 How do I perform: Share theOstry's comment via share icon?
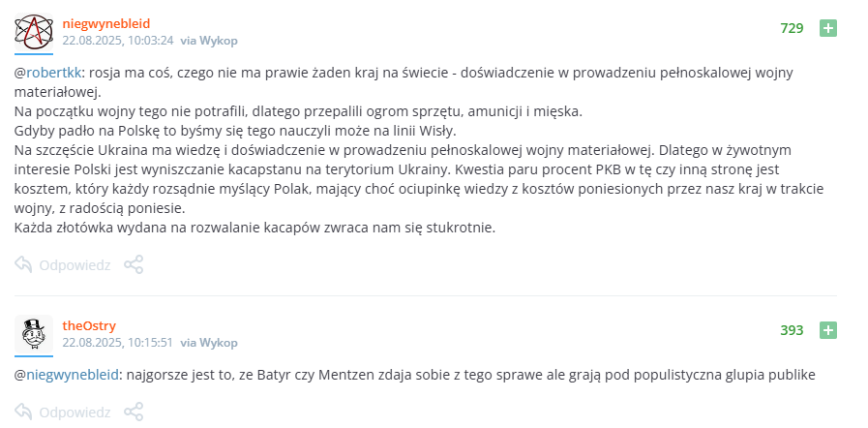pyautogui.click(x=135, y=413)
